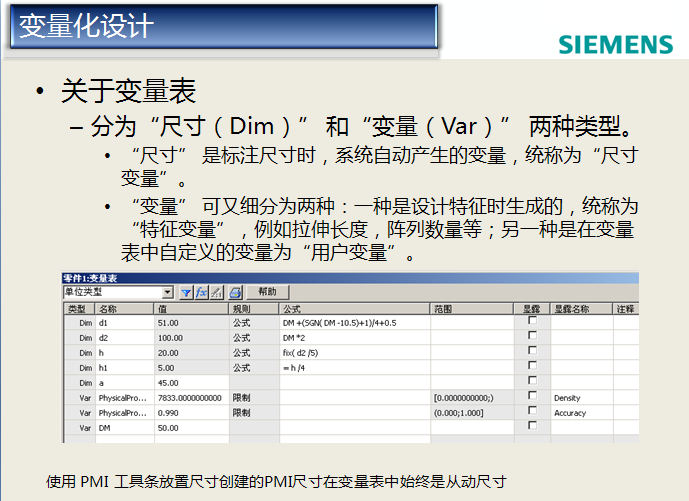Toggle the 显露 checkbox for row d2
This screenshot has height=501, width=689.
[x=532, y=336]
